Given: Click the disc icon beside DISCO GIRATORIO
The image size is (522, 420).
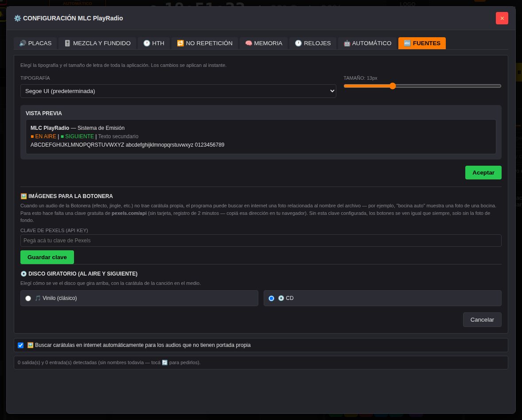Looking at the screenshot, I should click(x=23, y=274).
